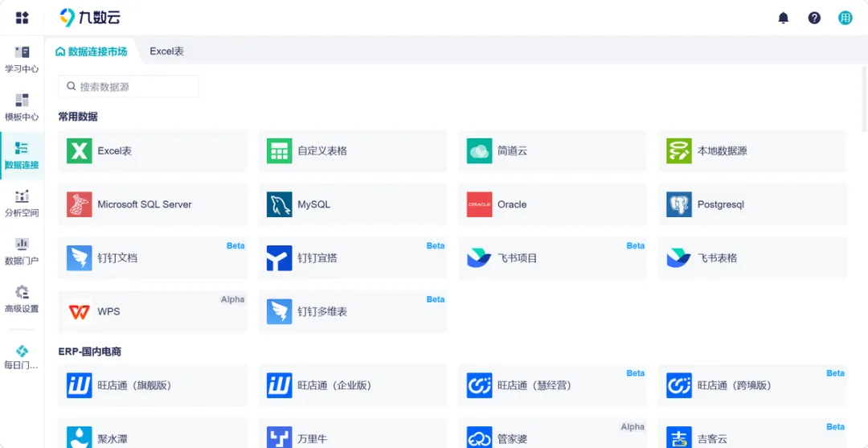Open the user avatar menu
Viewport: 868px width, 448px height.
pos(845,18)
